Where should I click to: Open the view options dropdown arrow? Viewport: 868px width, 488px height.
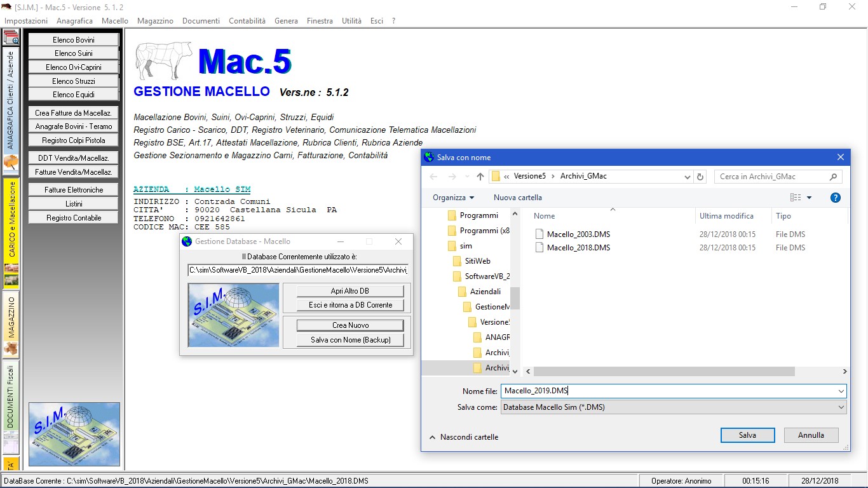click(x=809, y=198)
